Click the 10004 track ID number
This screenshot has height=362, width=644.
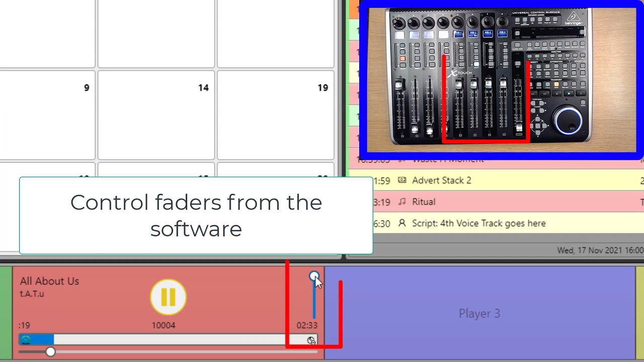click(x=164, y=325)
